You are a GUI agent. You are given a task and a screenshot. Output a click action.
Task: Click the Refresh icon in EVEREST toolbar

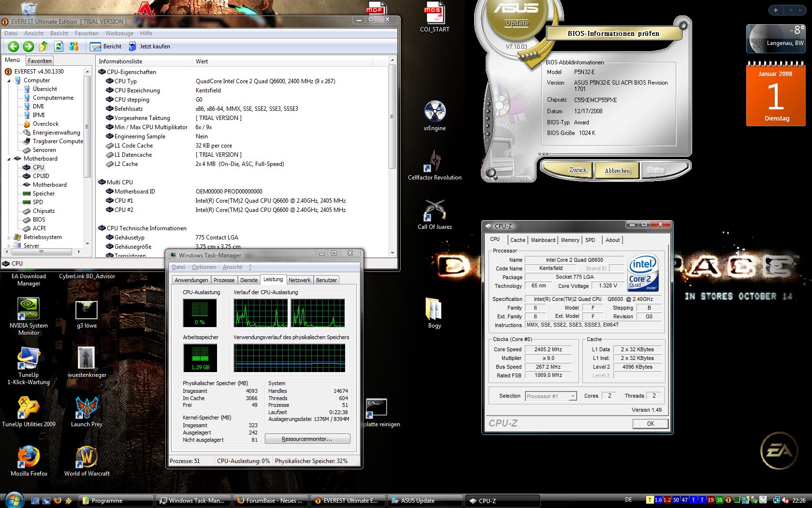(x=59, y=46)
